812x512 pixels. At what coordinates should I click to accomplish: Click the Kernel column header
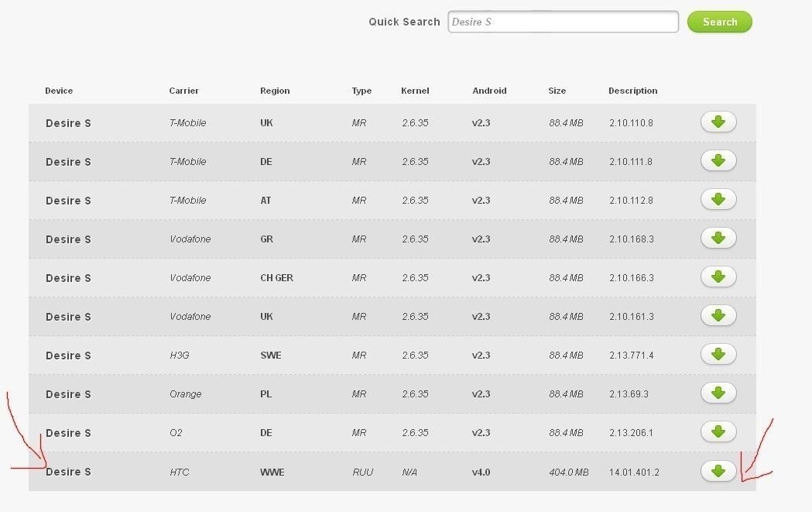click(416, 91)
